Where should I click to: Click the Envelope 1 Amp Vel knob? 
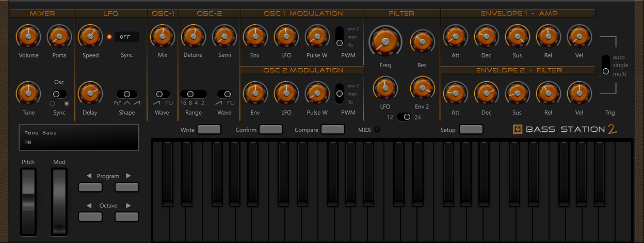[579, 36]
